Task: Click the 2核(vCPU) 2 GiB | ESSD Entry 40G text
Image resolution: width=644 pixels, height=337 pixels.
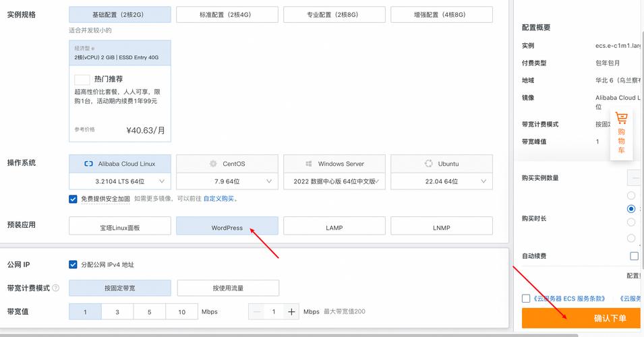Action: [x=116, y=57]
